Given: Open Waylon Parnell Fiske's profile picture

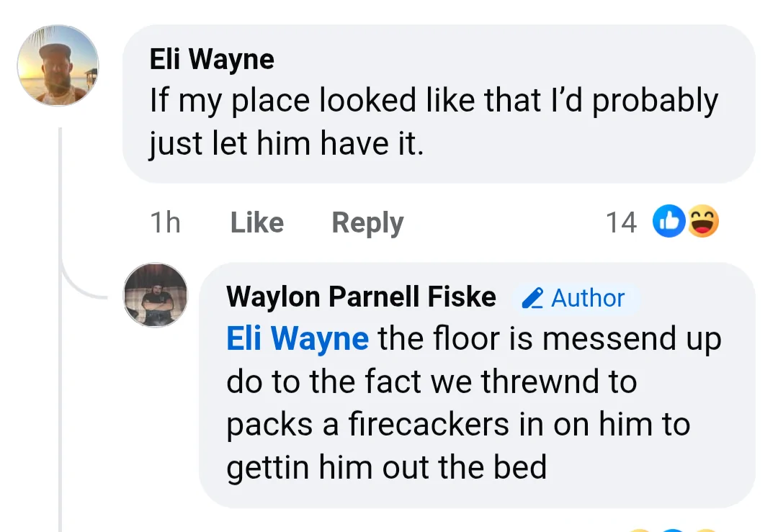Looking at the screenshot, I should (156, 295).
